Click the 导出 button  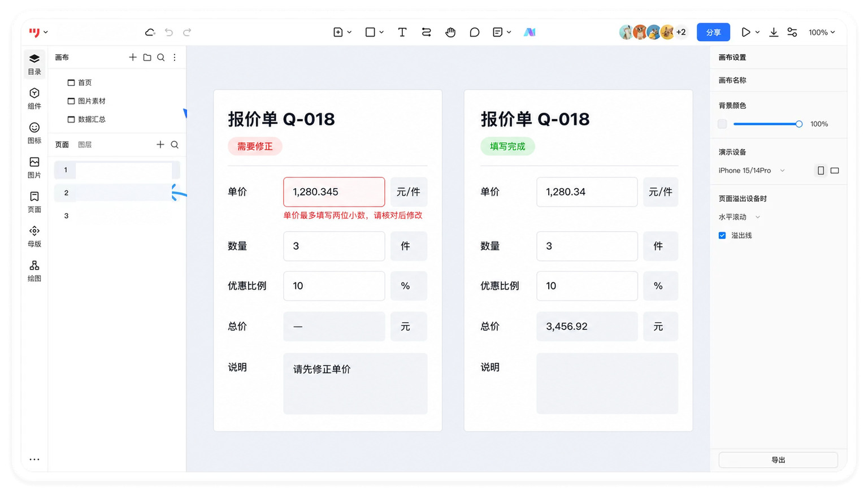click(778, 460)
